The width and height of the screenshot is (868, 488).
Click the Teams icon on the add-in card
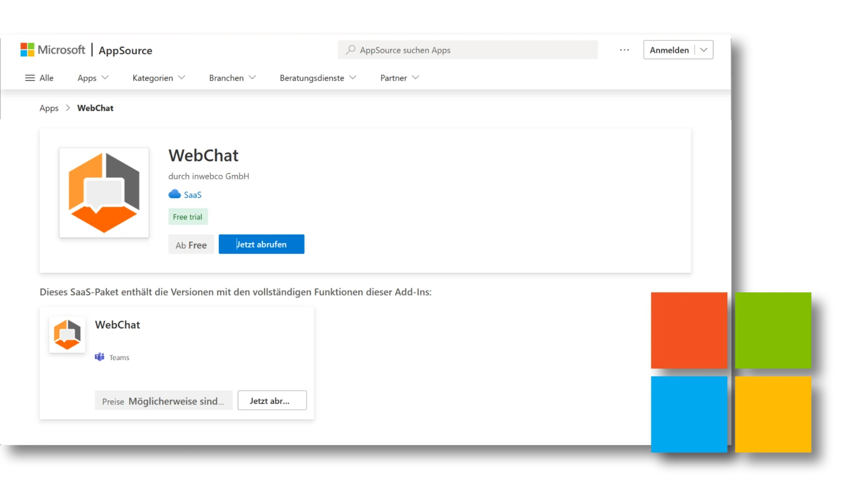click(99, 357)
